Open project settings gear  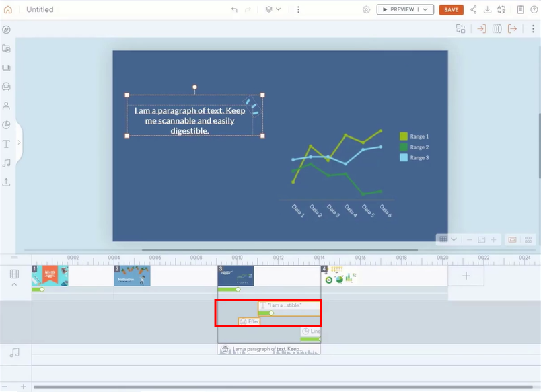tap(367, 9)
